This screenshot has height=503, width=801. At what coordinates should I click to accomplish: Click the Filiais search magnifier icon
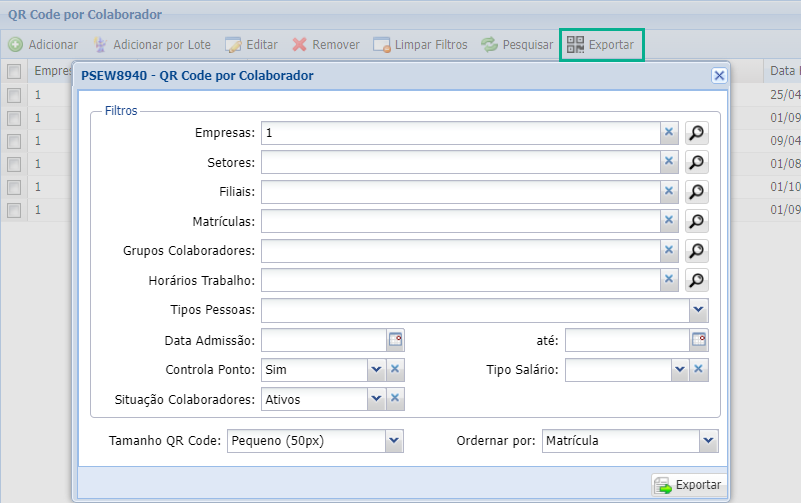[697, 191]
